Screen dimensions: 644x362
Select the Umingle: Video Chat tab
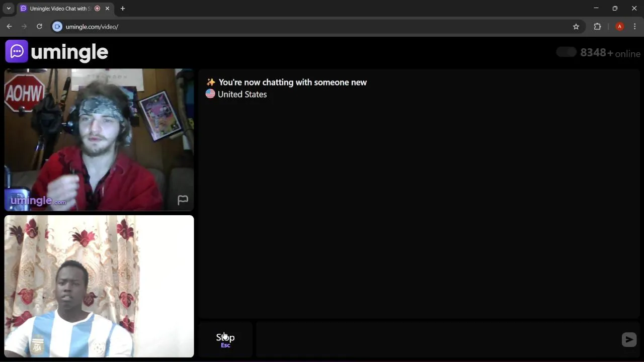click(65, 9)
